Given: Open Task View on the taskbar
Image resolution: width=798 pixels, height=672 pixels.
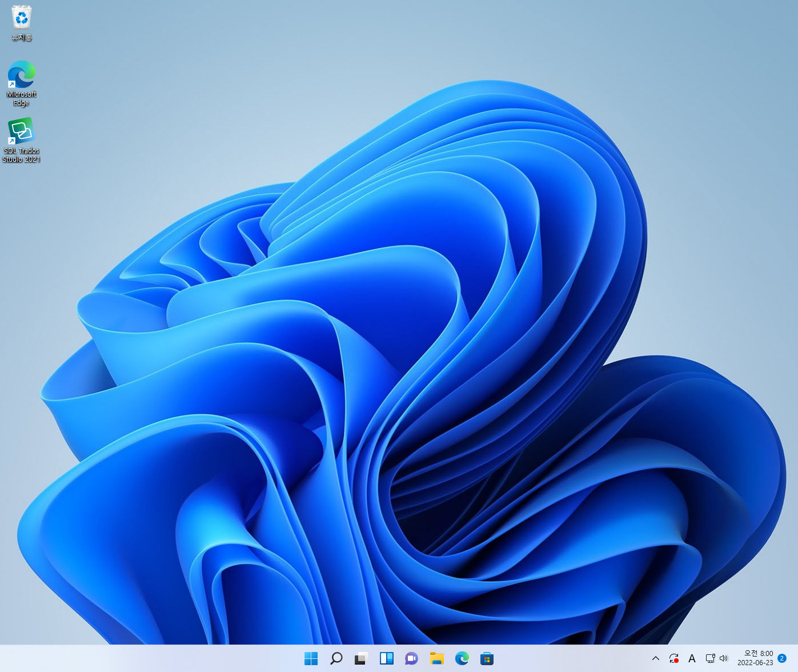Looking at the screenshot, I should pos(362,658).
